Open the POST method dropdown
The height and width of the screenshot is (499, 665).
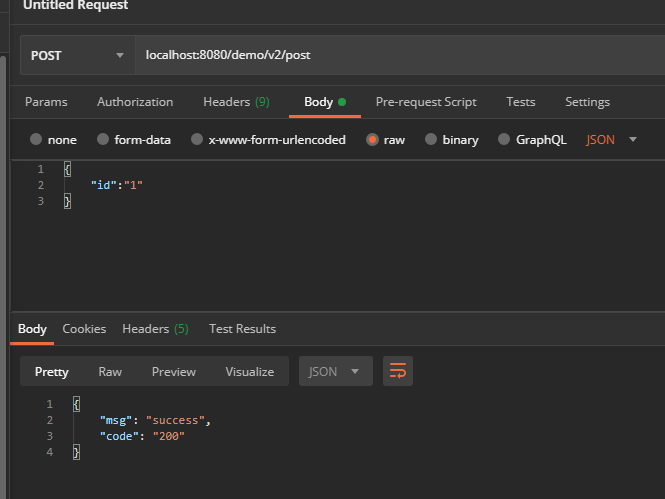(x=78, y=55)
